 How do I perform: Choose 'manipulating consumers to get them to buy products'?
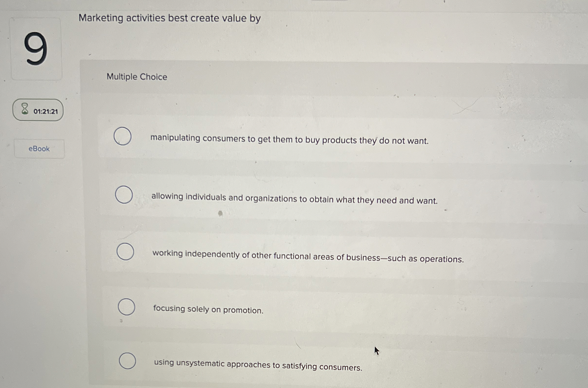click(x=122, y=136)
